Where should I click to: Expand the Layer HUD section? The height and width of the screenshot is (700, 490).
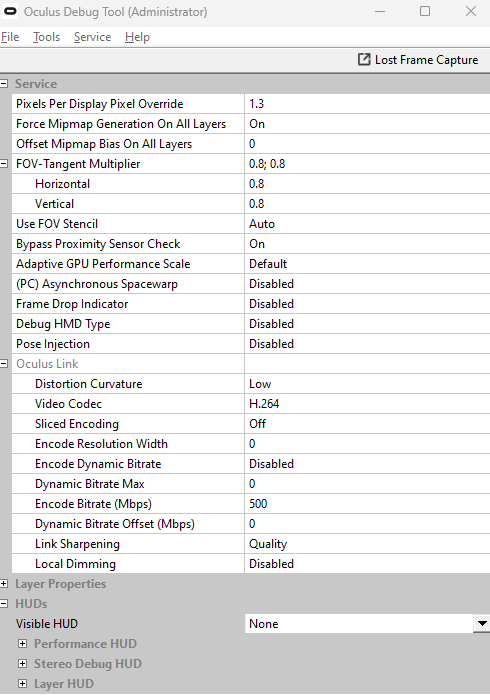22,683
